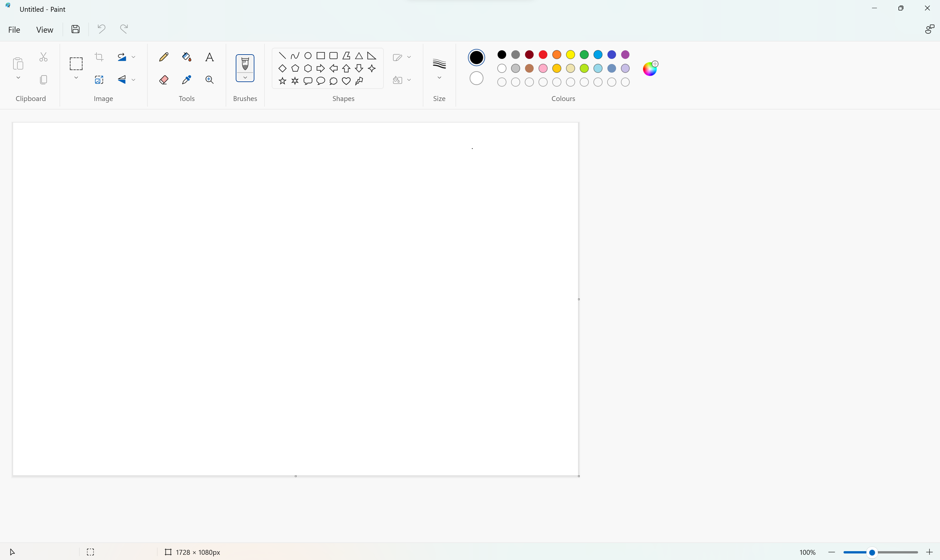Click the canvas bottom edge resize handle
The width and height of the screenshot is (940, 560).
(296, 476)
